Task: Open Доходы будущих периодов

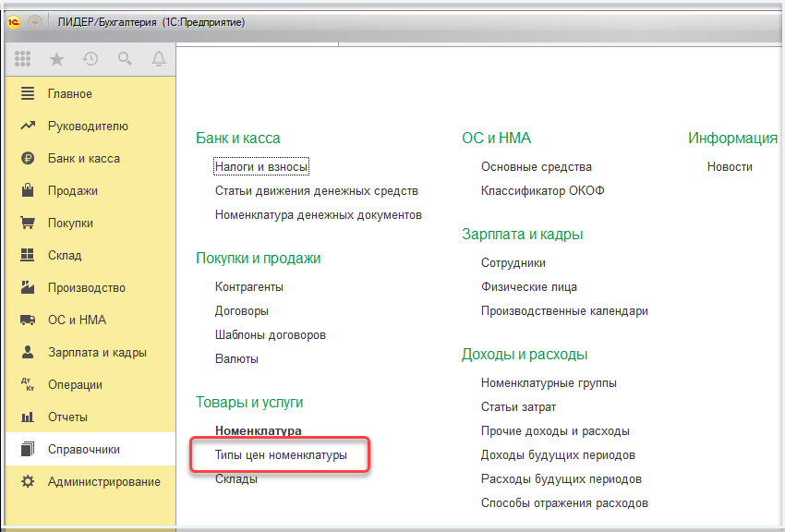Action: point(558,455)
